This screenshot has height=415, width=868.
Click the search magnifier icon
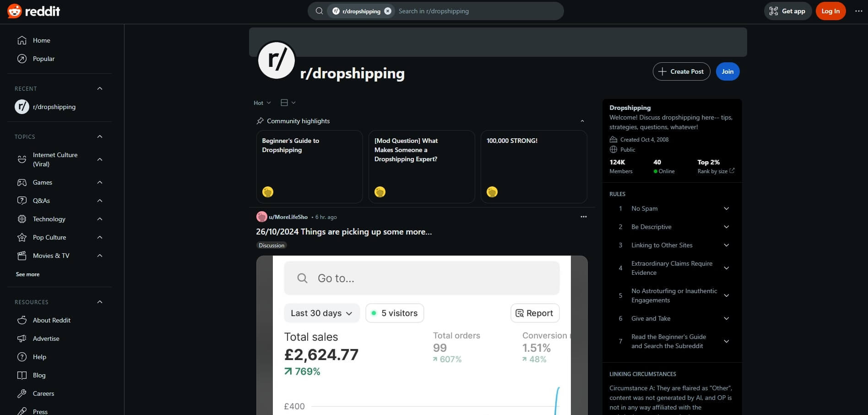click(x=319, y=11)
